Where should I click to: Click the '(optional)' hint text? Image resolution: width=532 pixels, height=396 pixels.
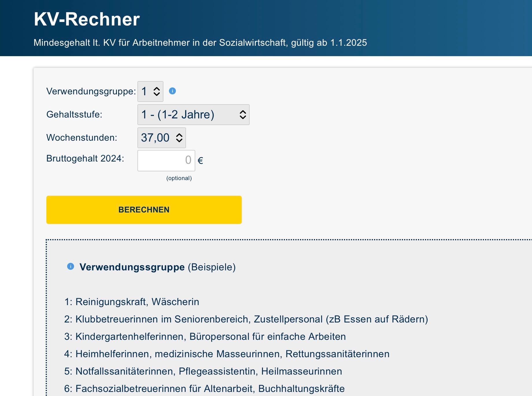coord(179,178)
